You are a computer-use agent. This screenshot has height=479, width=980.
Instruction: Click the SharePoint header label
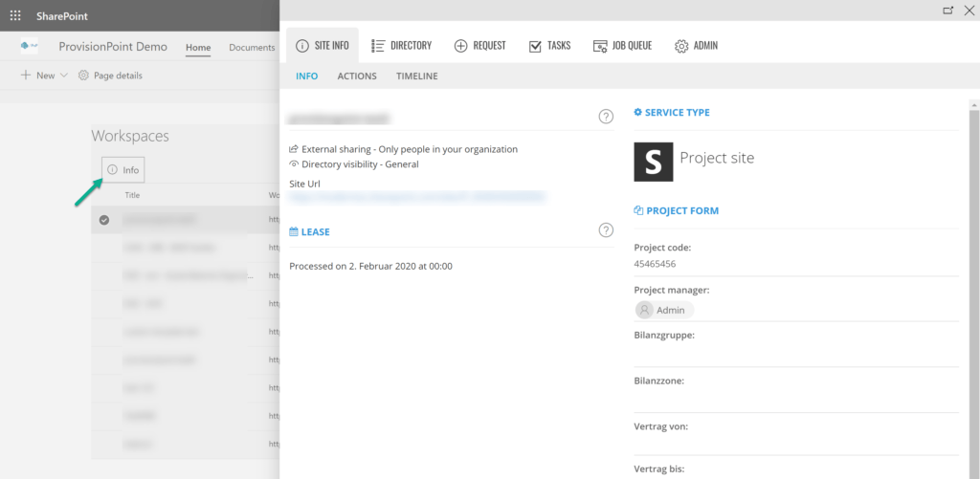(x=62, y=16)
